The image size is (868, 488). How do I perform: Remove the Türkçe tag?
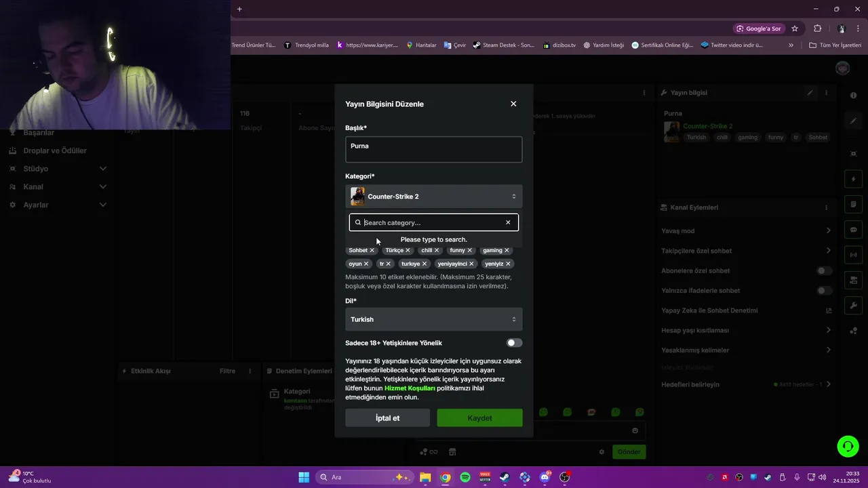tap(408, 250)
